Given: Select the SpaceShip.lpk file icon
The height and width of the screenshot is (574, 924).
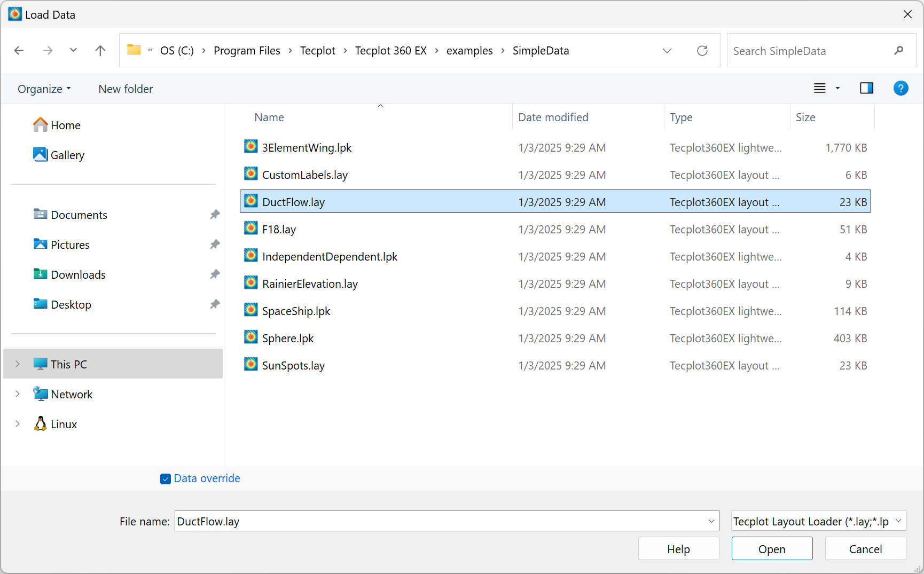Looking at the screenshot, I should tap(251, 310).
